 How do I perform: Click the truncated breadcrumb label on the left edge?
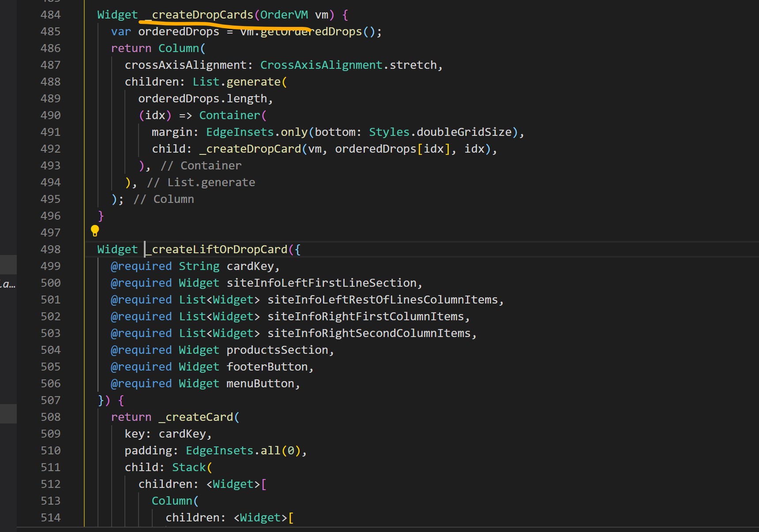(8, 285)
